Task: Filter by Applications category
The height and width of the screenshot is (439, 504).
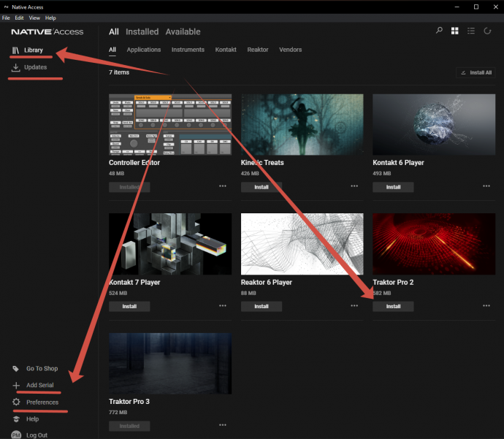Action: [144, 50]
